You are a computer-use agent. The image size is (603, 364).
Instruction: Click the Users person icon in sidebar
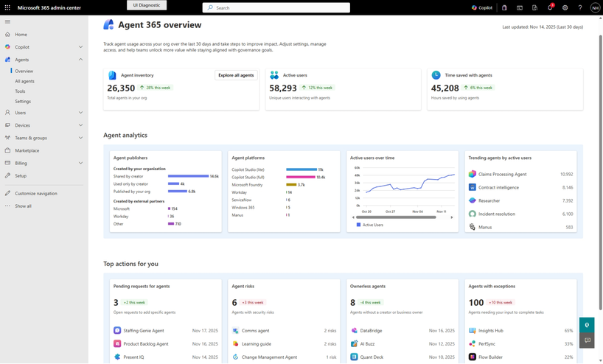[x=7, y=113]
